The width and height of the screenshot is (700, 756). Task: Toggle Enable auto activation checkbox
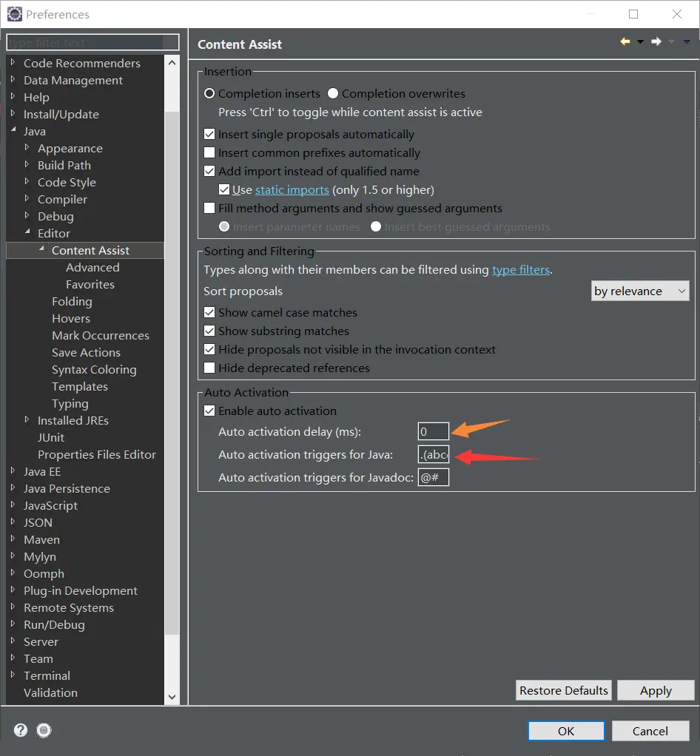(209, 411)
